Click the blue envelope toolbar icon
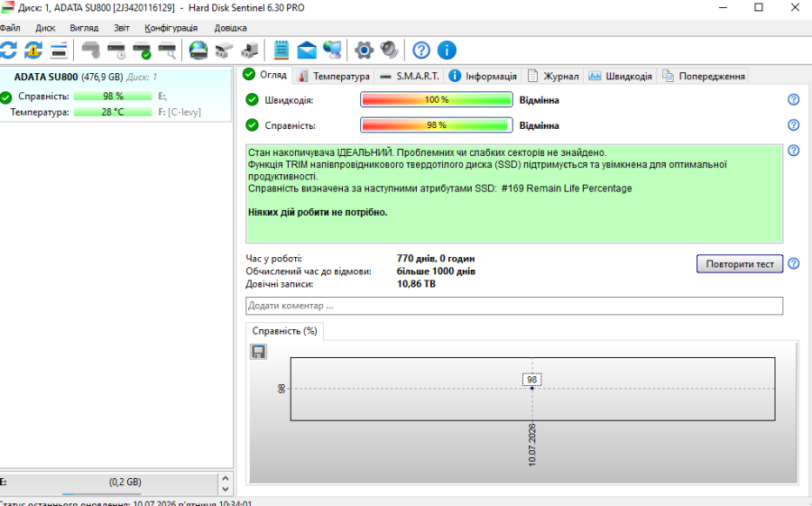 tap(307, 51)
